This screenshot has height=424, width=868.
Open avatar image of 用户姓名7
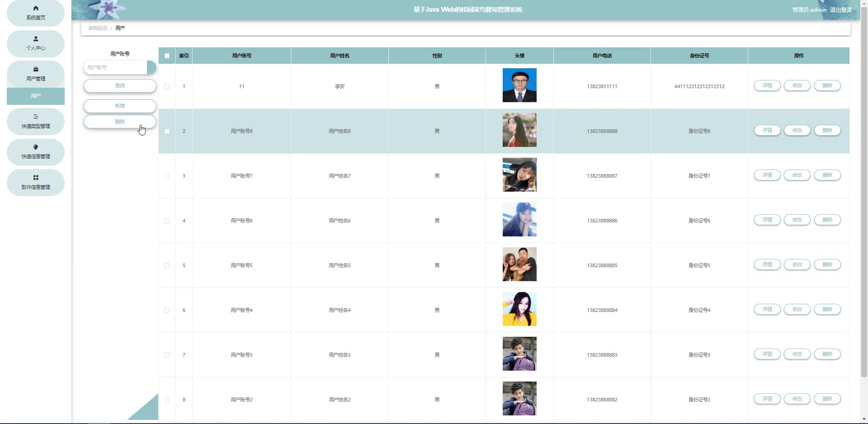pos(519,174)
